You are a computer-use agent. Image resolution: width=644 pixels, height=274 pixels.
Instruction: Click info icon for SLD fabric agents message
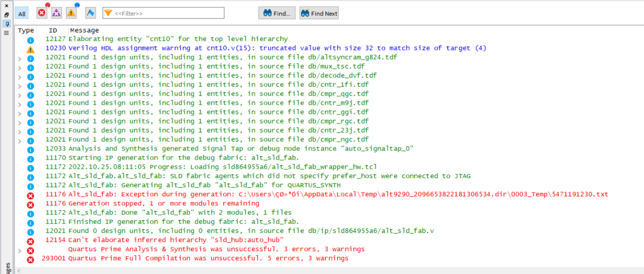30,177
